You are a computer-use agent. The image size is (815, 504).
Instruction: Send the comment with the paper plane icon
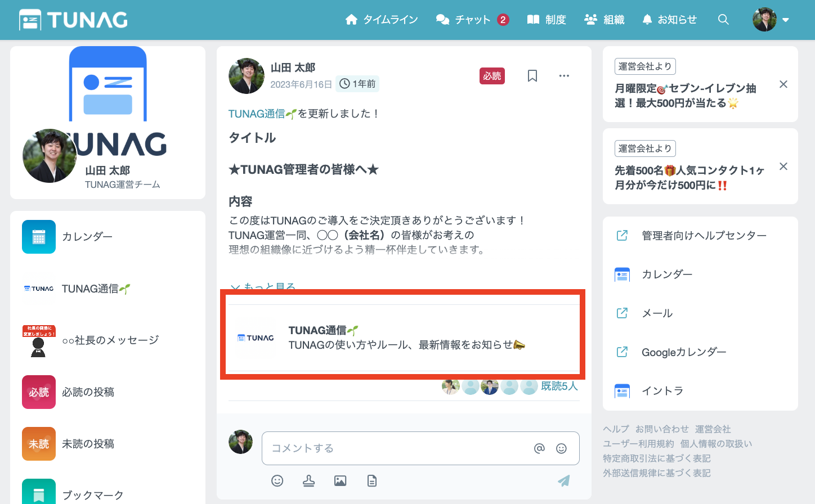pyautogui.click(x=564, y=480)
